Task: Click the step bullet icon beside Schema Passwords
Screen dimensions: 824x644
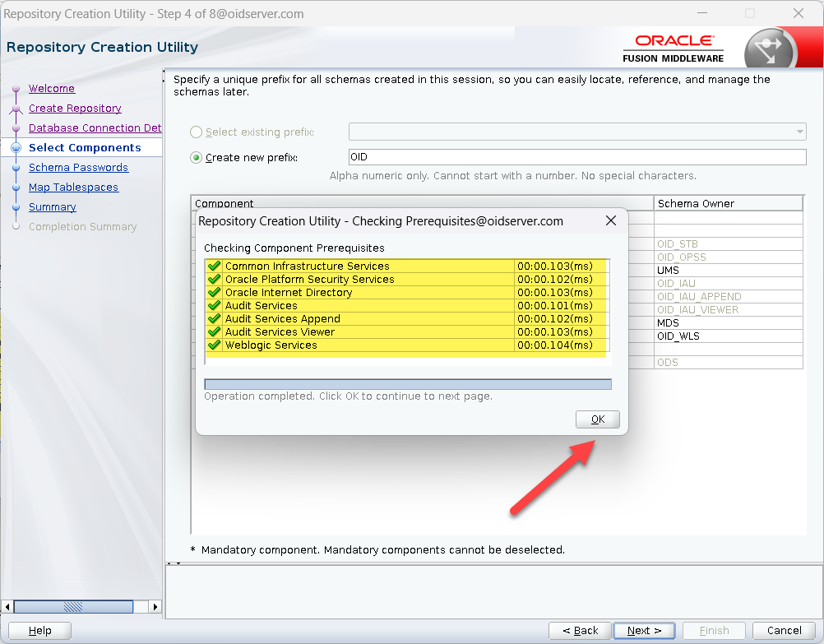Action: [16, 168]
